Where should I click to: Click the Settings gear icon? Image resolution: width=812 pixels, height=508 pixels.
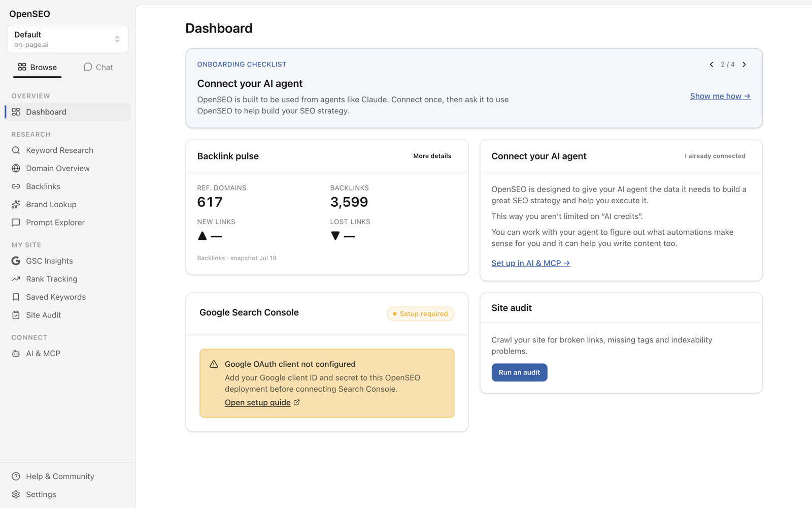point(16,494)
